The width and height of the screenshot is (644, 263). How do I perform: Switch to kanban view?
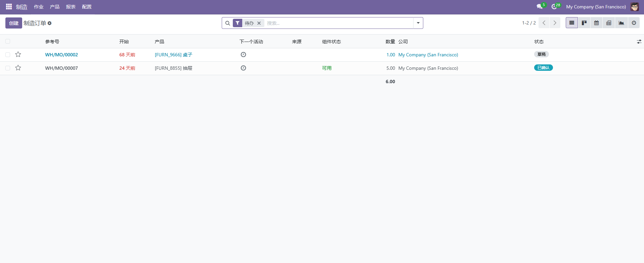pos(584,23)
